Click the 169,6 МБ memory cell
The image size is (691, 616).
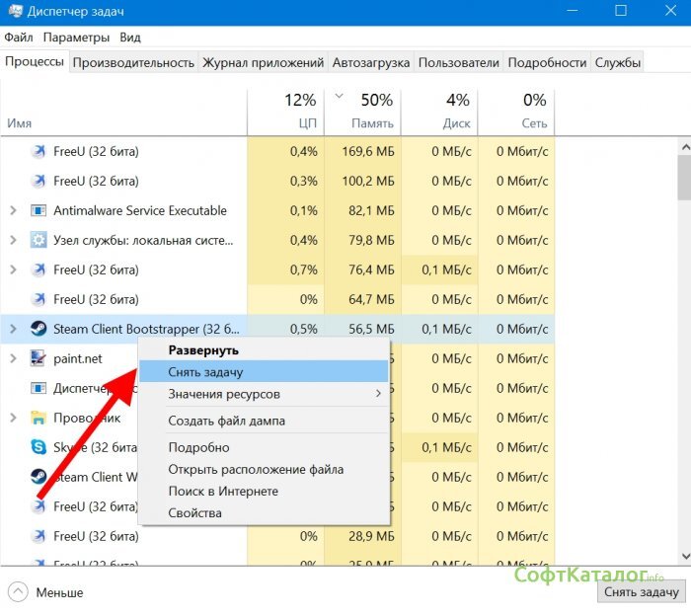[362, 152]
